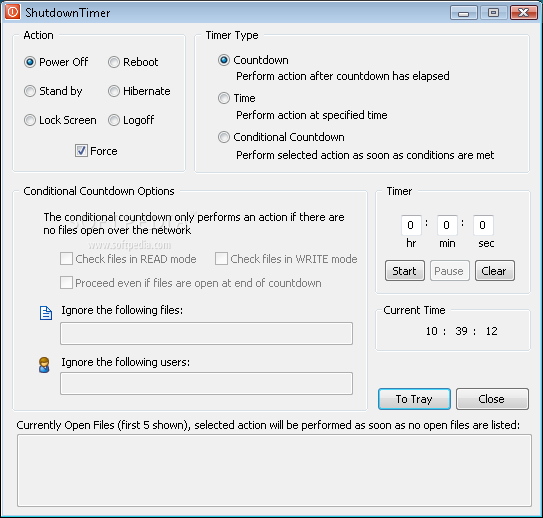543x518 pixels.
Task: Click the Ignore the following files field
Action: 206,333
